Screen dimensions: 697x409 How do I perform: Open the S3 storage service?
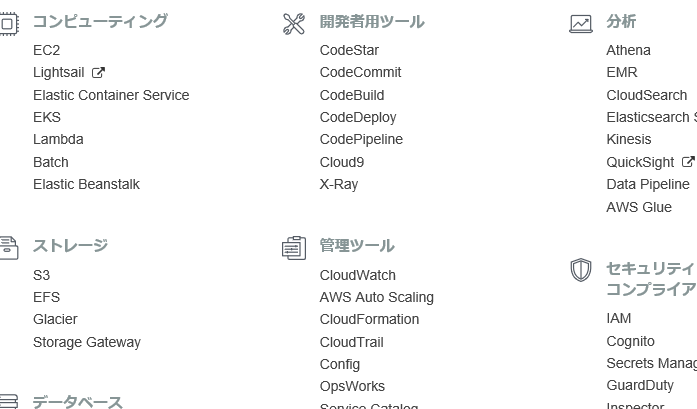[41, 275]
